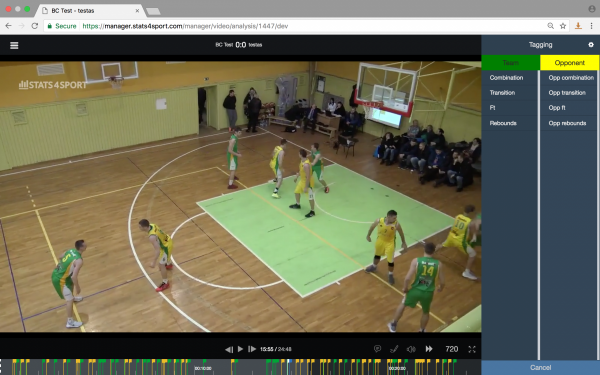This screenshot has height=375, width=600.
Task: Step forward one frame
Action: (252, 349)
